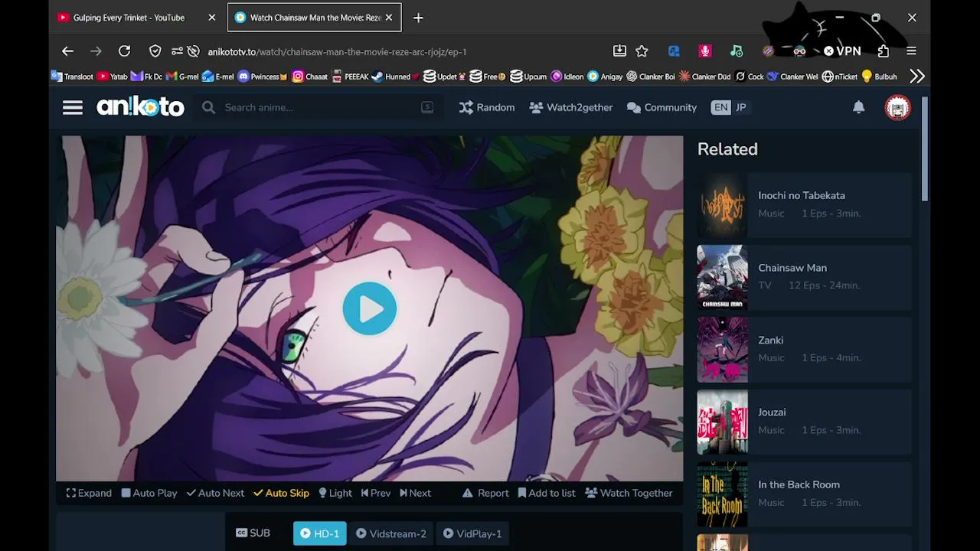Click the search magnifier icon

(208, 108)
